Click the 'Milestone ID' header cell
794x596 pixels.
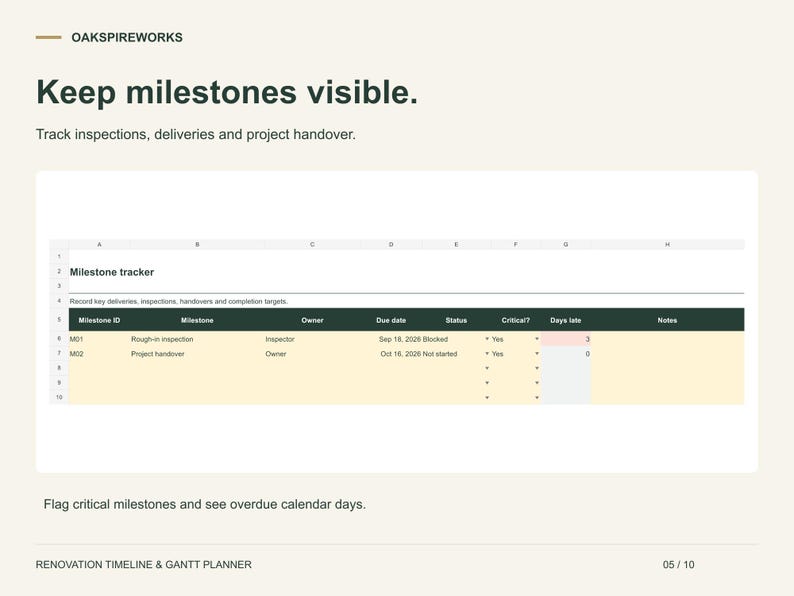point(99,320)
